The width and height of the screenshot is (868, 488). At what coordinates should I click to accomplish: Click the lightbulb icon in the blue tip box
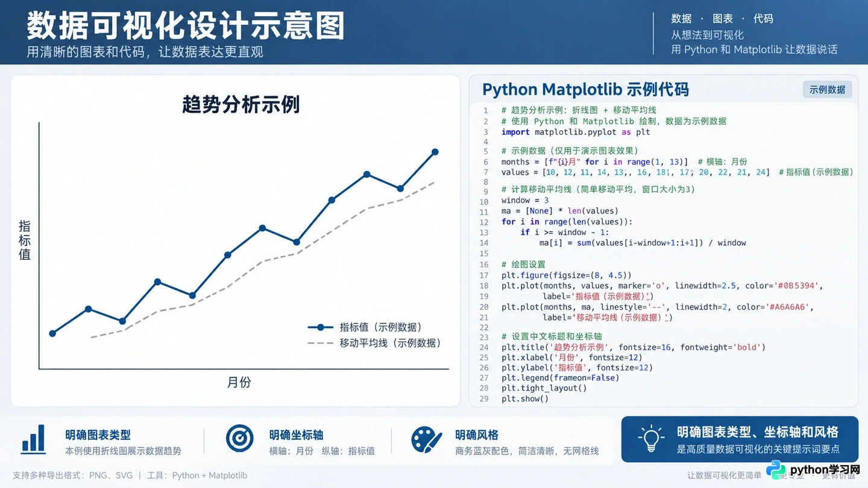click(x=651, y=439)
